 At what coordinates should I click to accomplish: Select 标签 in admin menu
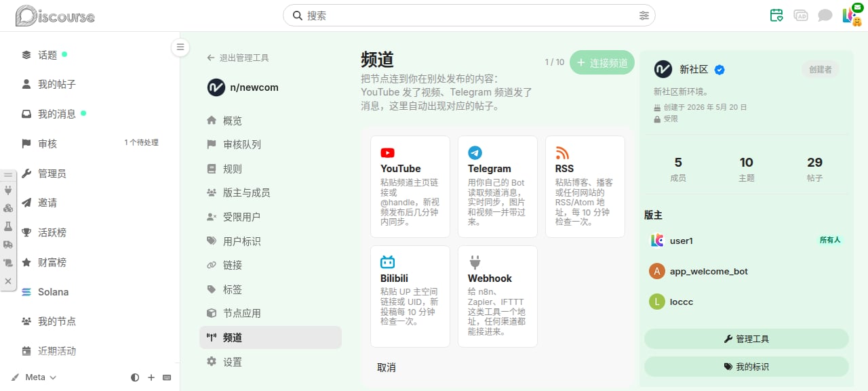tap(271, 289)
